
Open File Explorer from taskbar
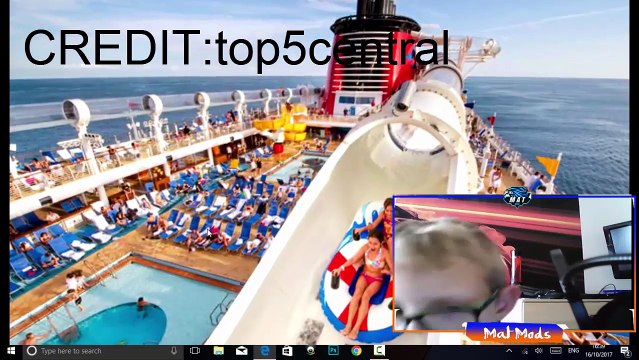218,351
